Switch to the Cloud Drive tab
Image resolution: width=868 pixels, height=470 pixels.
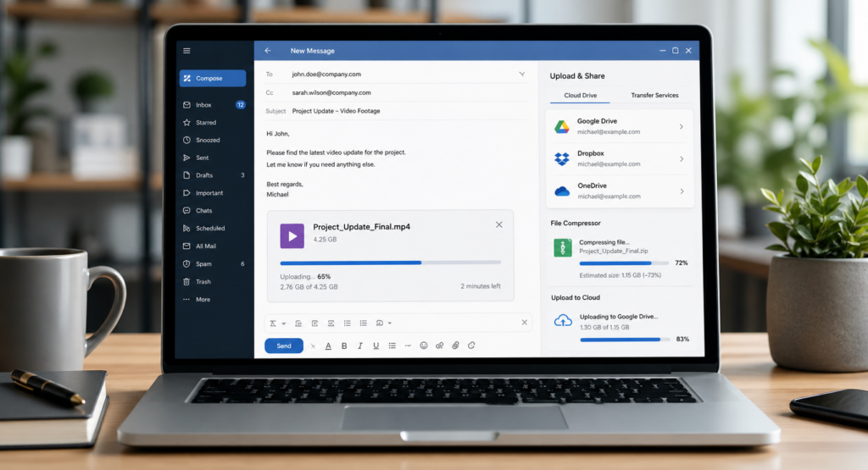(580, 95)
